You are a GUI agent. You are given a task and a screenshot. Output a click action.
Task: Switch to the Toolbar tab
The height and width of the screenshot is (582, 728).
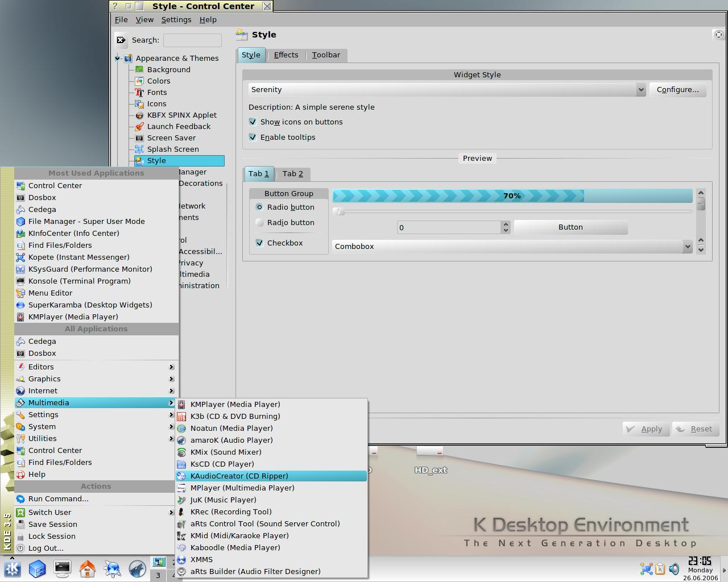click(326, 55)
